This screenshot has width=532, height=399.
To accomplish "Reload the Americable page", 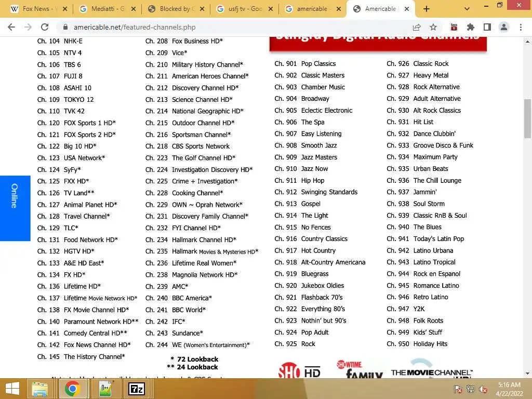I will (45, 27).
